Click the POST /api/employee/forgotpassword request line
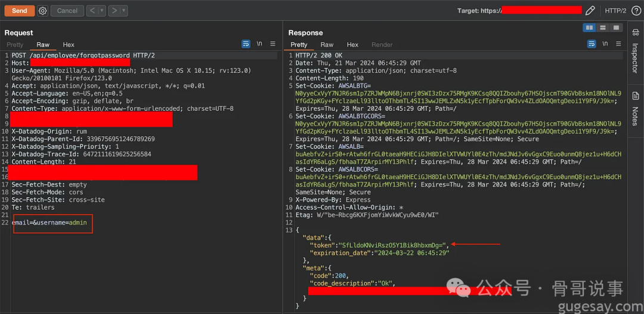Screen dimensions: 644x314 click(x=83, y=55)
